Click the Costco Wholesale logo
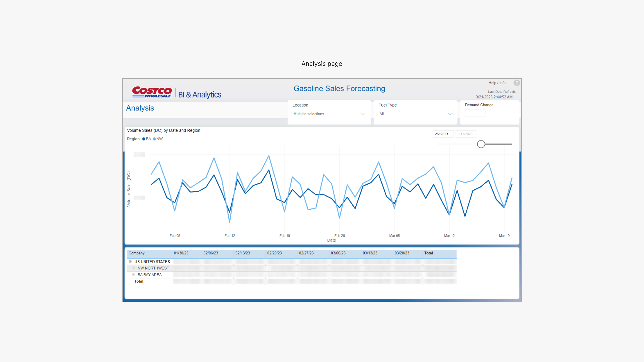Viewport: 644px width, 362px height. point(152,92)
